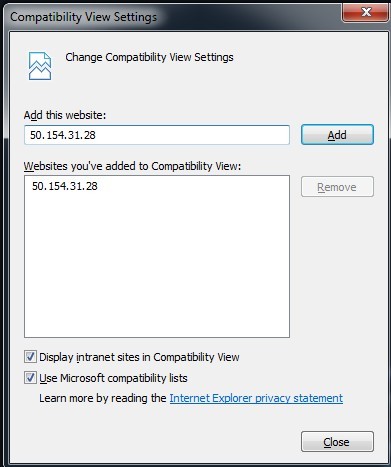Screen dimensions: 391x467
Task: Click the "Display intranet sites in Compatibility View" label text
Action: (x=139, y=357)
